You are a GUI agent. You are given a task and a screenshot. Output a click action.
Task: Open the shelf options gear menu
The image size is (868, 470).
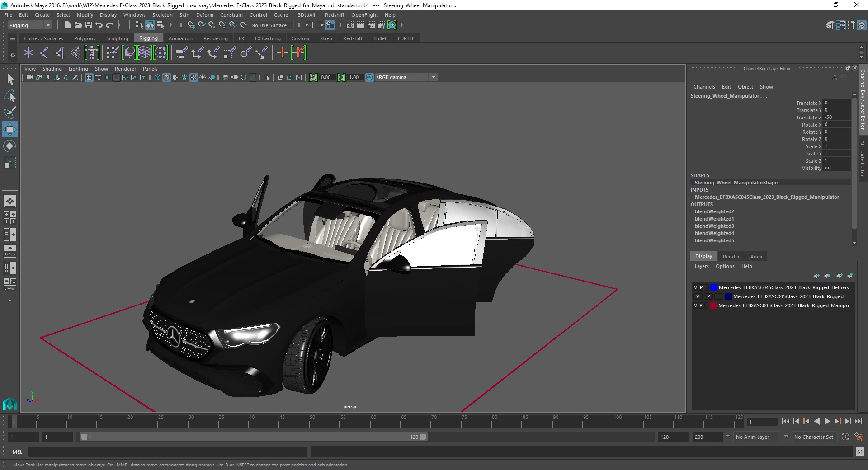13,55
